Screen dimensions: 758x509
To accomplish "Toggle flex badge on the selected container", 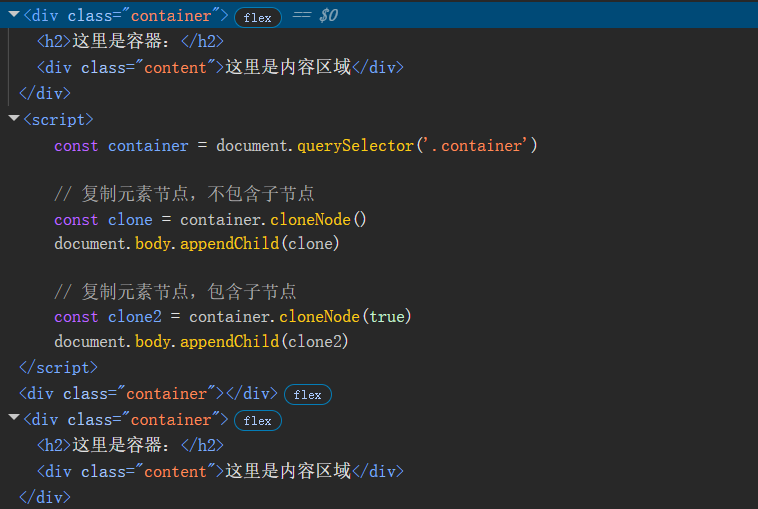I will pos(257,17).
